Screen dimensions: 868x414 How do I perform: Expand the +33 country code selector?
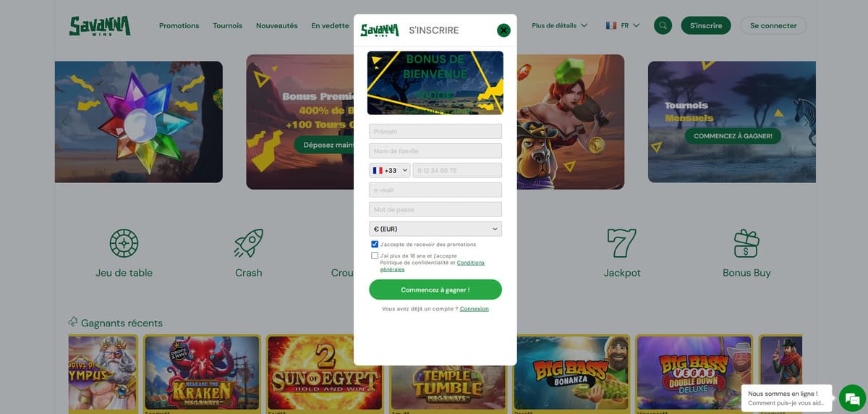click(390, 170)
